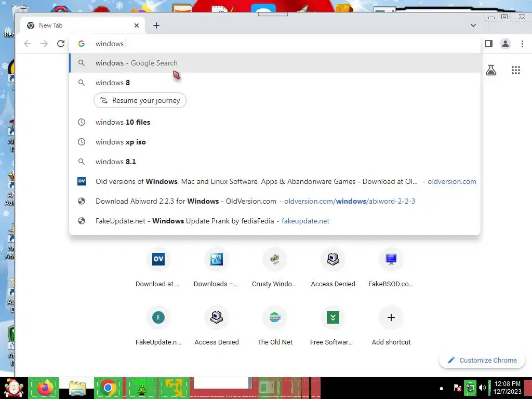This screenshot has width=532, height=399.
Task: Open File Explorer from the taskbar
Action: click(x=77, y=388)
